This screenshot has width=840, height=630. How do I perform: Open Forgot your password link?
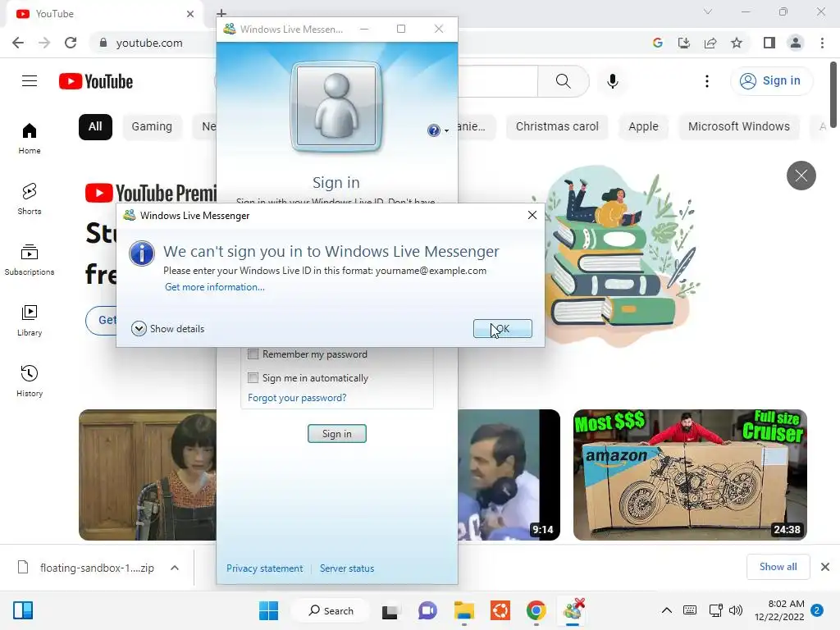tap(297, 398)
